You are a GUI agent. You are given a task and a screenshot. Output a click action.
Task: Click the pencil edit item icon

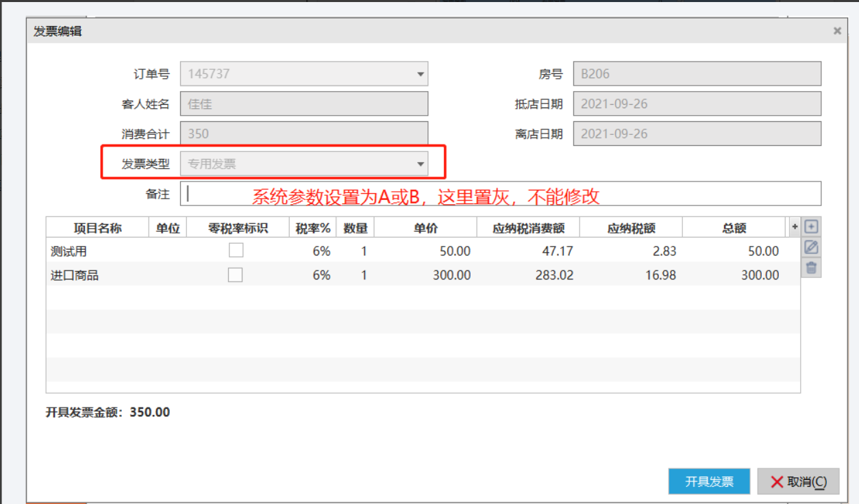click(811, 247)
